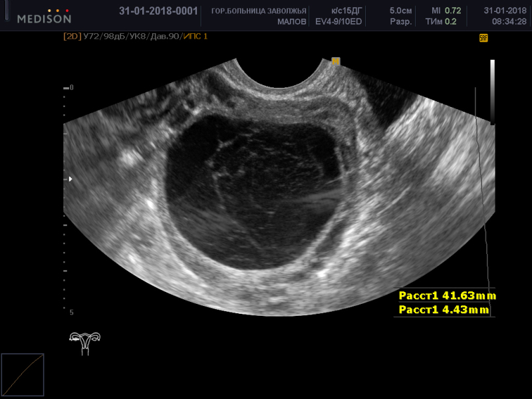Click the grayscale brightness bar
The height and width of the screenshot is (399, 532).
[x=492, y=92]
